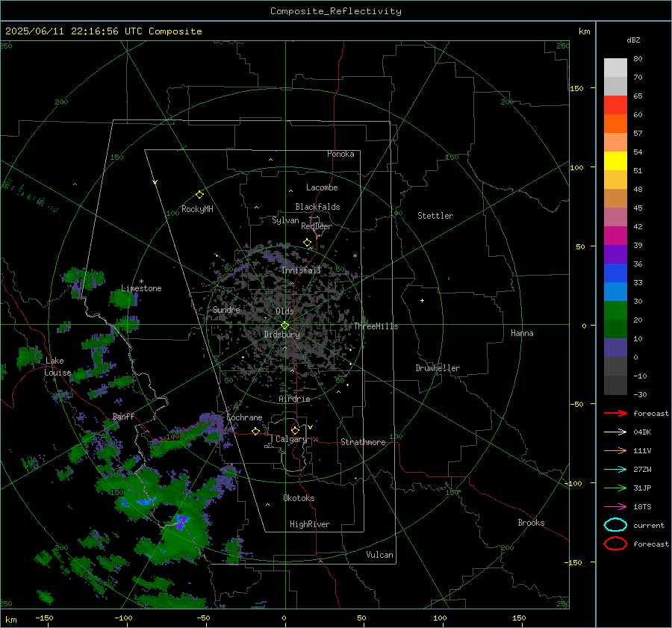Click the yellow diamond marker above RockyMH
The image size is (672, 628).
pos(199,195)
